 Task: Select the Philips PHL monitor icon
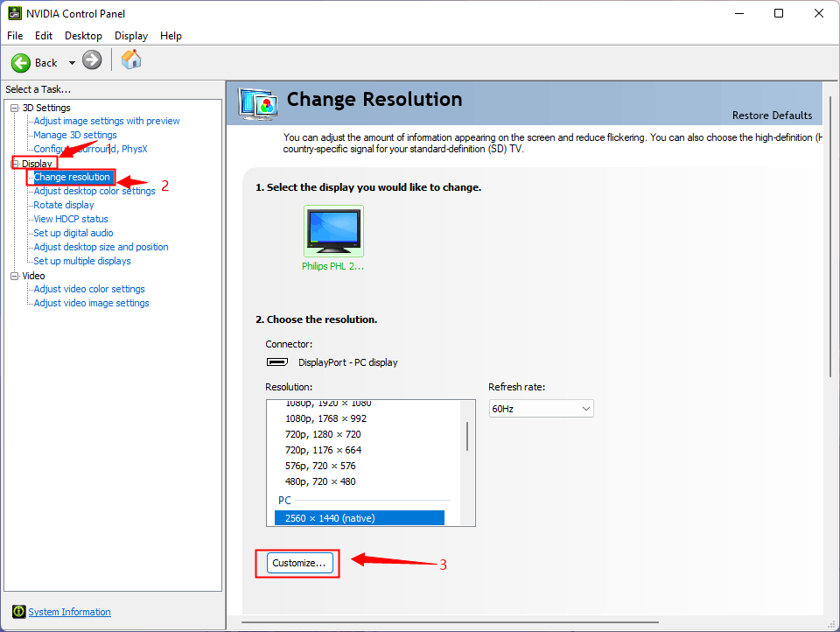(333, 231)
